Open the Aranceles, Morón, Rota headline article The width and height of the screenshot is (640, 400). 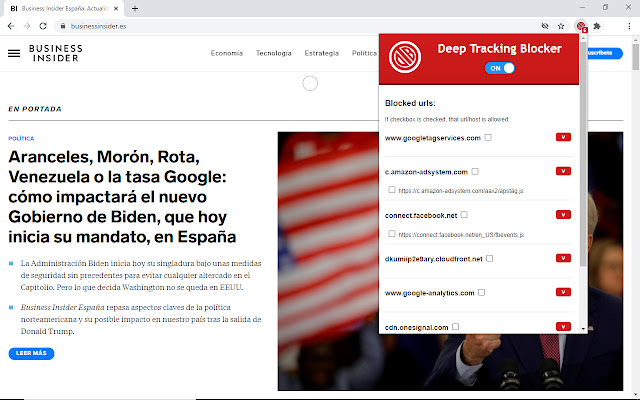(x=122, y=197)
